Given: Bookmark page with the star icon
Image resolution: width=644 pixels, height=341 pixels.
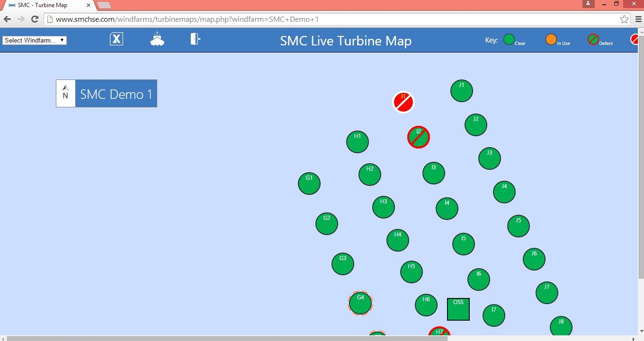Looking at the screenshot, I should coord(624,19).
